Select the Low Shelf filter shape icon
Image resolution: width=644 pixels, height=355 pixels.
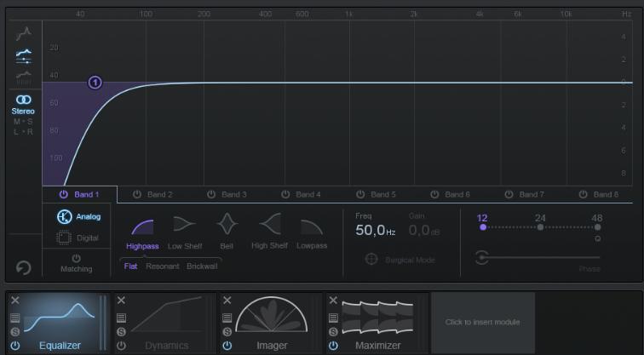click(184, 224)
